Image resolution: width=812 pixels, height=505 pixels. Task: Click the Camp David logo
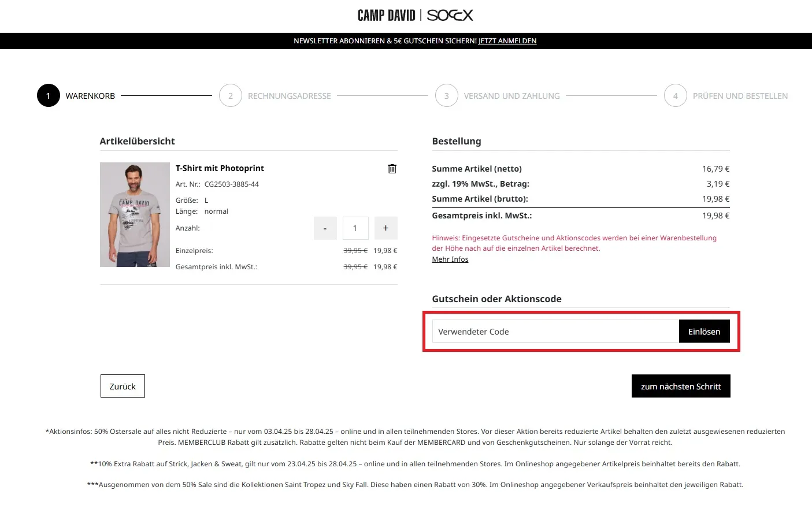(386, 16)
